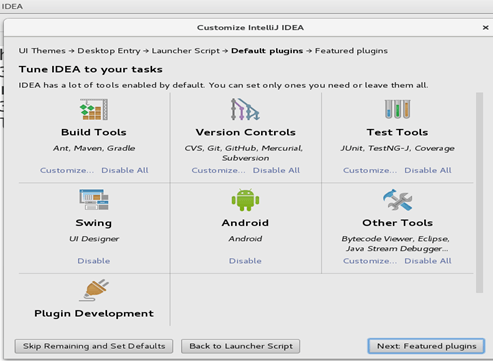Click the Android heading text

point(245,223)
